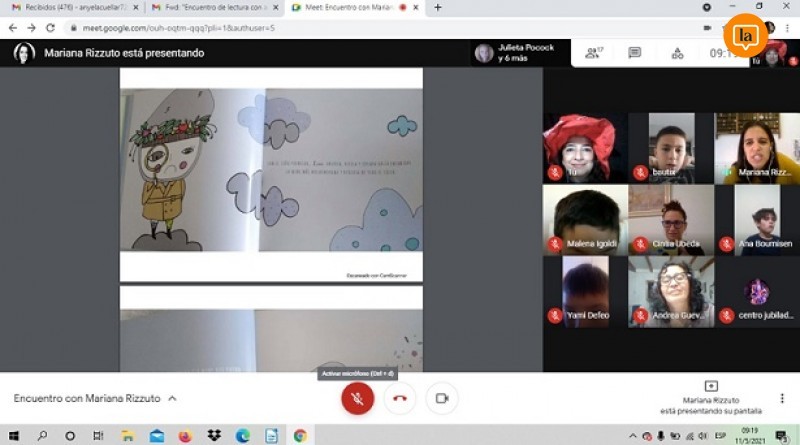The width and height of the screenshot is (800, 445).
Task: Open Chrome's three-dot browser menu
Action: point(787,28)
